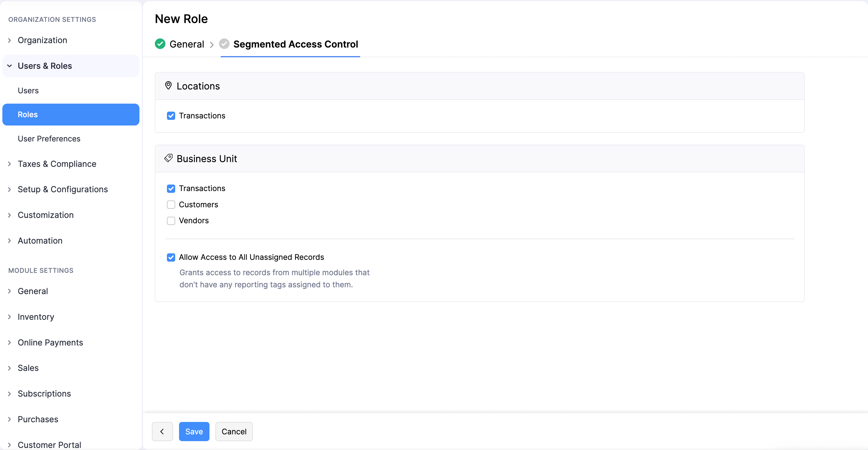Click the tag icon beside Business Unit heading
This screenshot has height=450, width=868.
pos(168,158)
